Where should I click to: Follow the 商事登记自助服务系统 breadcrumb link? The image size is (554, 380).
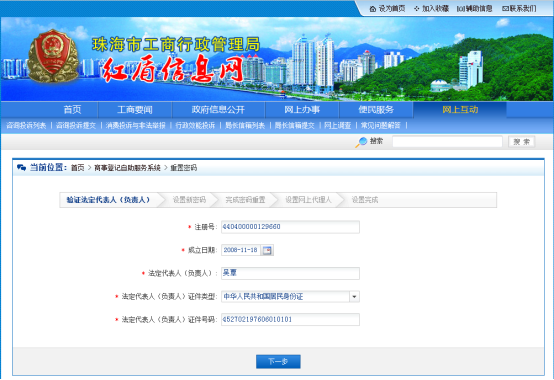click(x=128, y=168)
